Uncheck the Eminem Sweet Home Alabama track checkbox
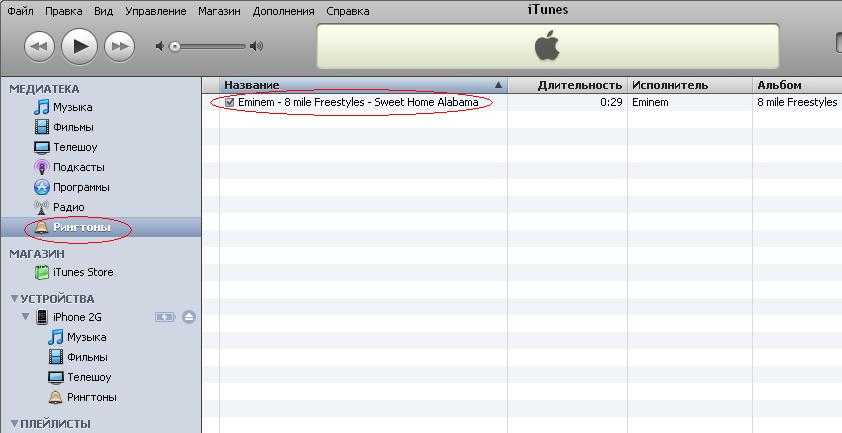The image size is (842, 433). [230, 102]
